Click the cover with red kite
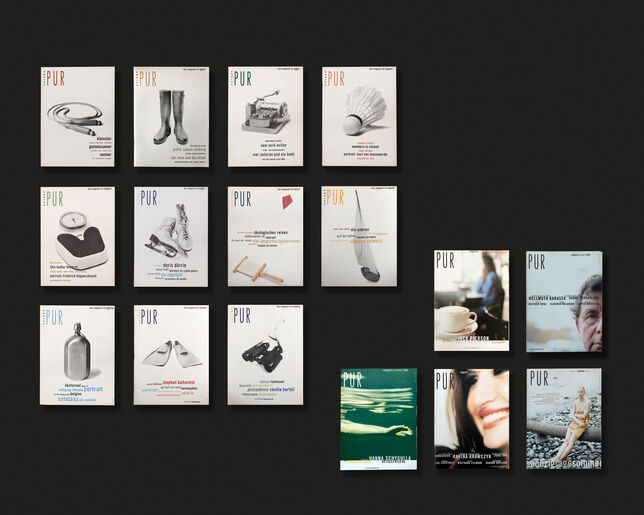Viewport: 644px width, 515px height. click(265, 236)
